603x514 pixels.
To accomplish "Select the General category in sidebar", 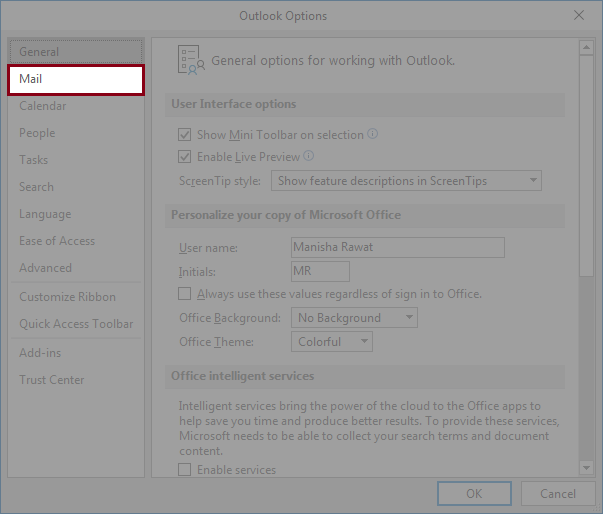I will 76,52.
